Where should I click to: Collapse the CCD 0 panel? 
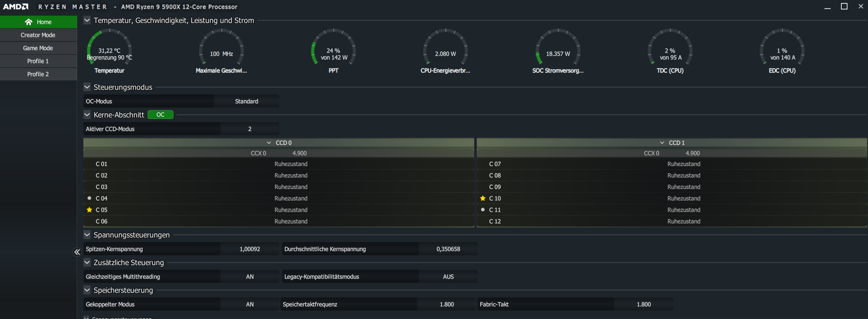click(269, 143)
